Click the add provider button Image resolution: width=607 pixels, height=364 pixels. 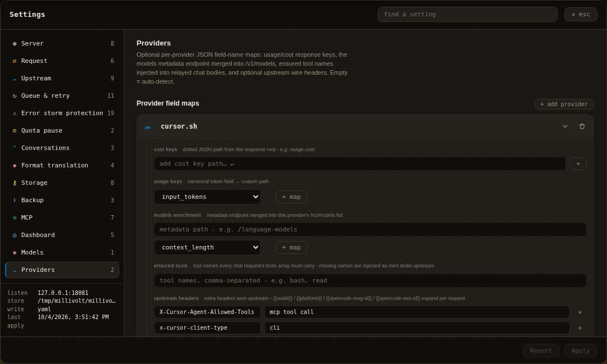(564, 104)
